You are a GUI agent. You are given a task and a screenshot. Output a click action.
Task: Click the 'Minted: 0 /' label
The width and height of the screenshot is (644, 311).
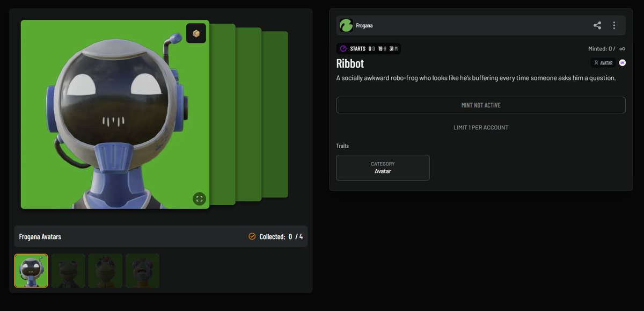pyautogui.click(x=602, y=49)
